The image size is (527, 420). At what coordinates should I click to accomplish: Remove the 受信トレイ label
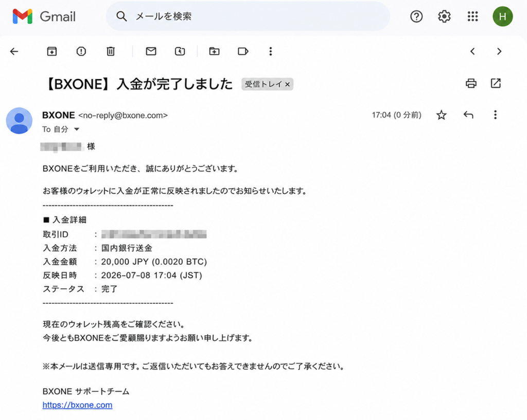pos(287,84)
